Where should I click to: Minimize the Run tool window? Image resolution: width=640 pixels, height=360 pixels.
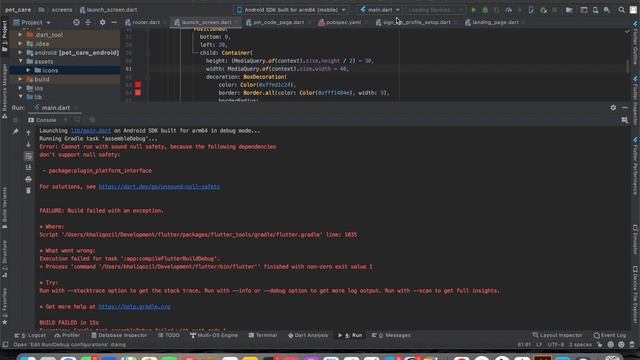pos(625,107)
